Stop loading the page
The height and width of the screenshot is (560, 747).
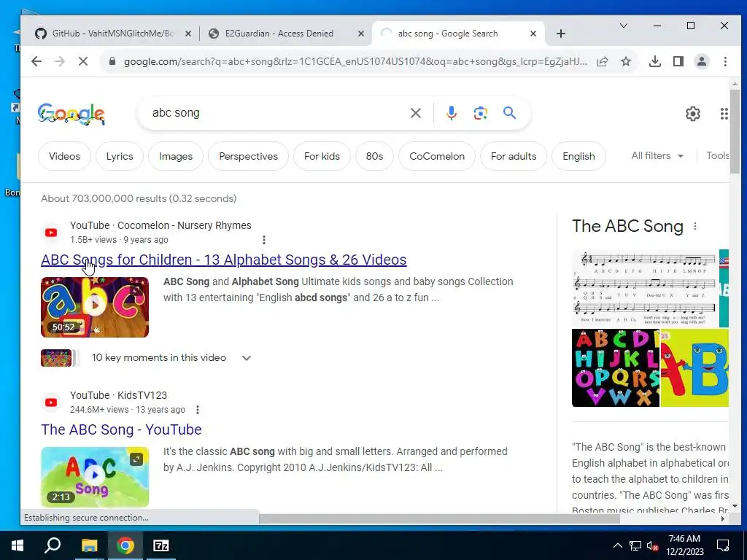pos(83,61)
